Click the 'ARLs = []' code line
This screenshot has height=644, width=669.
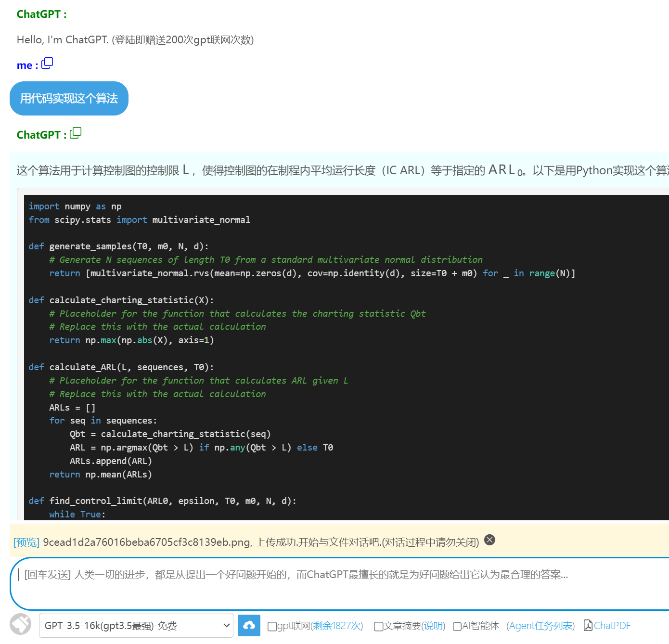[x=72, y=407]
